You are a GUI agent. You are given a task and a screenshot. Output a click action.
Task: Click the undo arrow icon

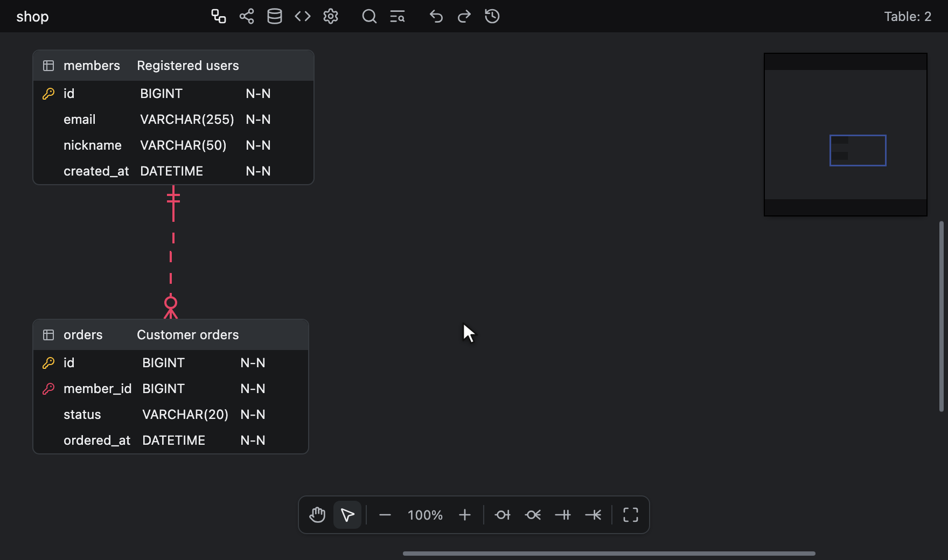(436, 16)
